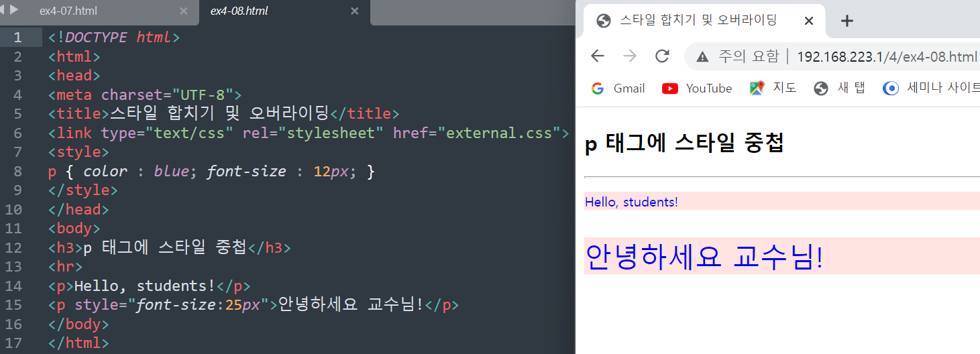Select the browser tab 스타일 합치기 및 오버라이딩

(704, 20)
